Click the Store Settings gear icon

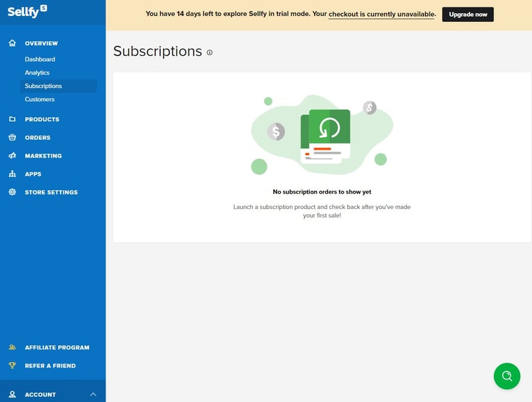pos(12,192)
